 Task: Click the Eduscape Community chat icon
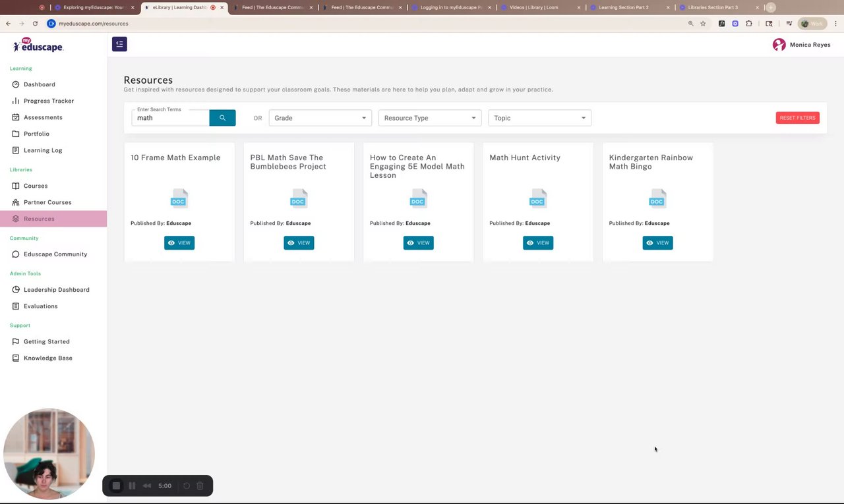pyautogui.click(x=16, y=254)
